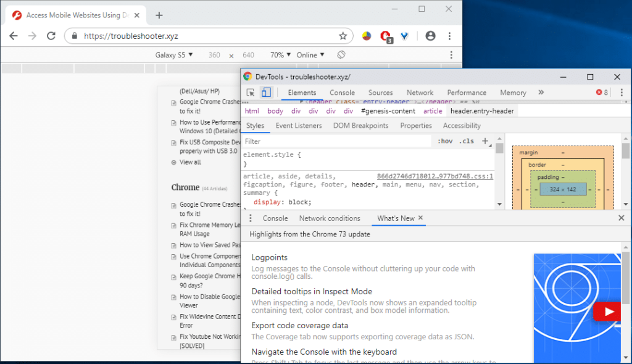Click the header.entry-header breadcrumb

[482, 111]
